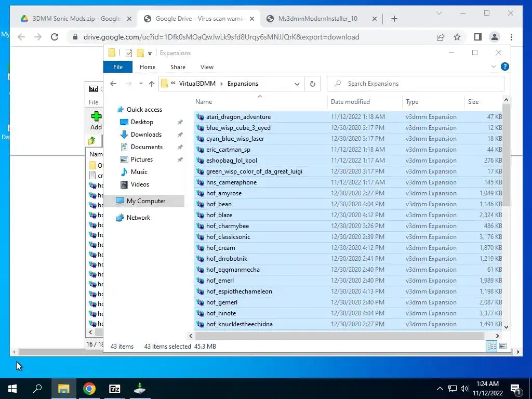The width and height of the screenshot is (532, 399).
Task: Open a new Chrome tab
Action: coord(394,19)
